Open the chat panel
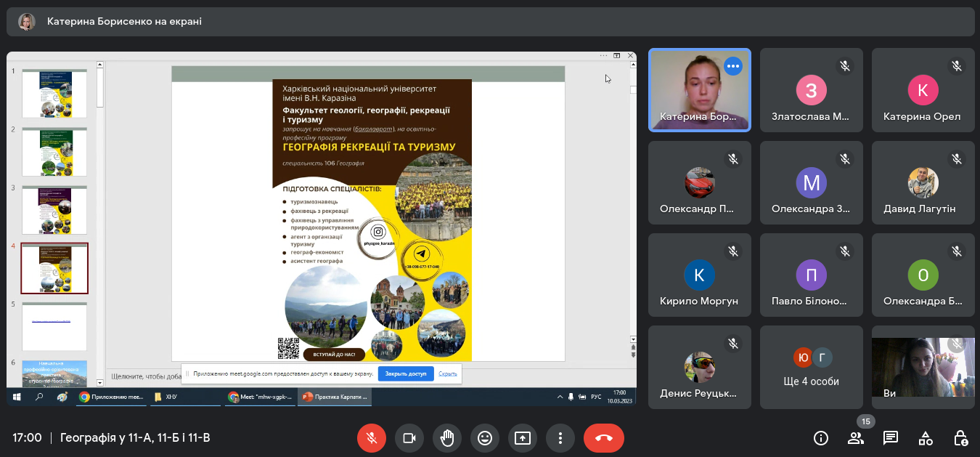Viewport: 980px width, 457px height. pyautogui.click(x=891, y=438)
